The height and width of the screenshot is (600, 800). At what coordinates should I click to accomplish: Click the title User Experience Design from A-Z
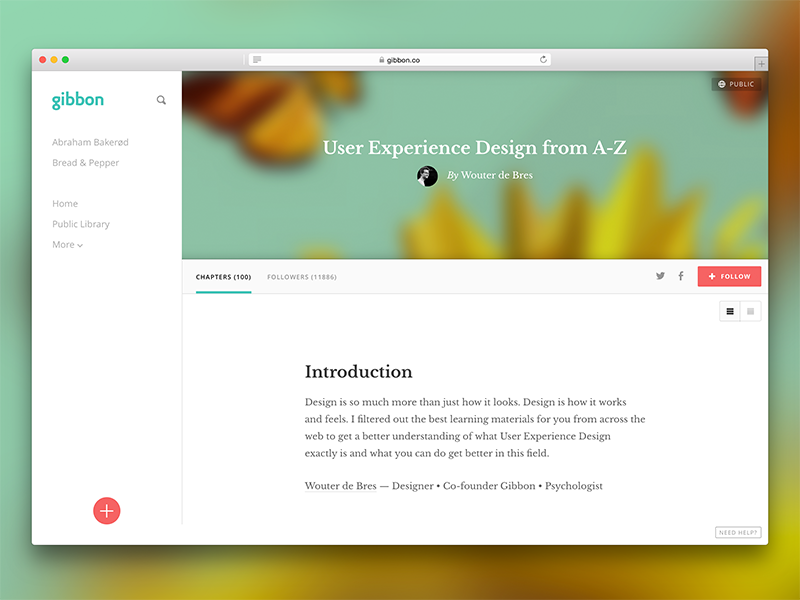pos(475,147)
